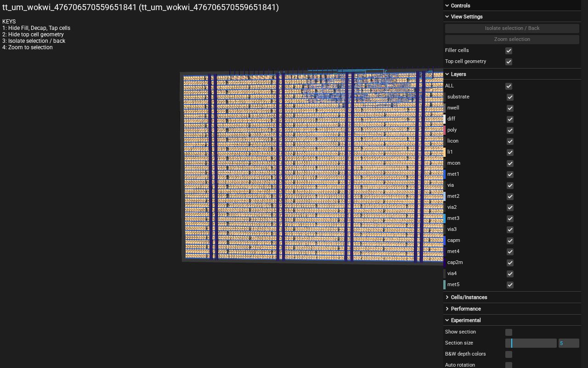The image size is (588, 368).
Task: Turn off the met4 layer
Action: [510, 252]
